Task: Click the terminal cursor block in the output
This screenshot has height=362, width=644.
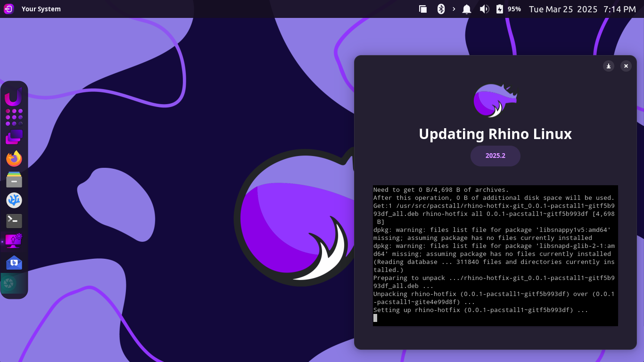Action: tap(375, 318)
